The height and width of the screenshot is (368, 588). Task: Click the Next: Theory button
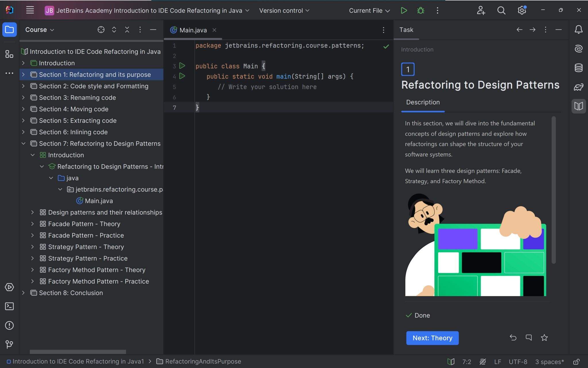tap(432, 338)
